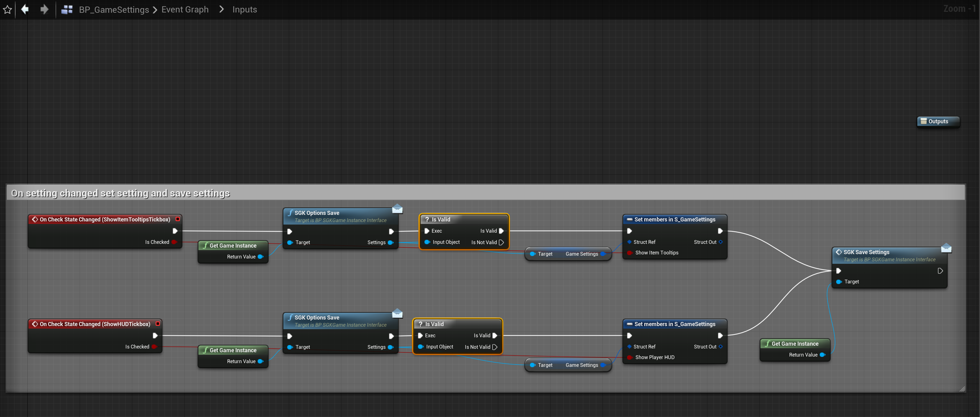Click the favorite star icon in breadcrumb bar
980x417 pixels.
(x=7, y=10)
